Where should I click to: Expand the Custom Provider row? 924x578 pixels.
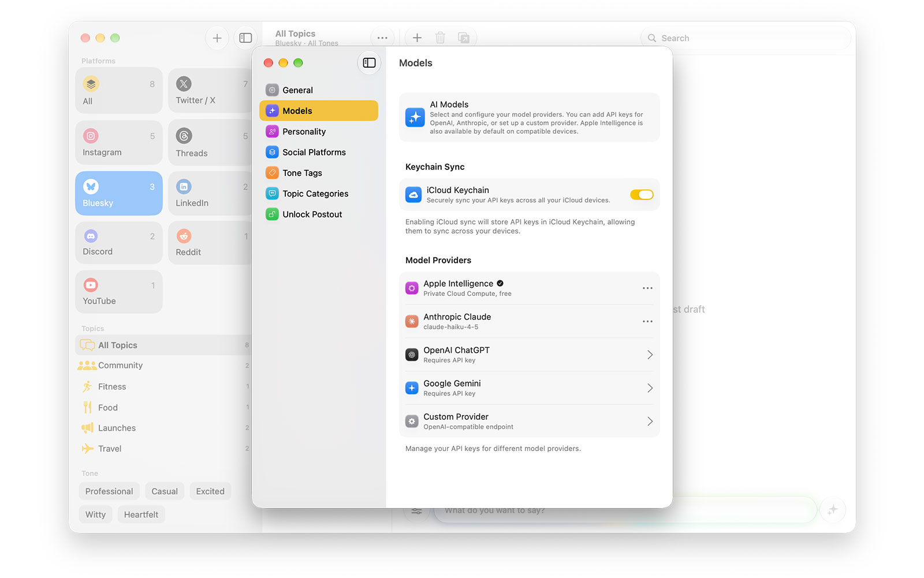530,421
